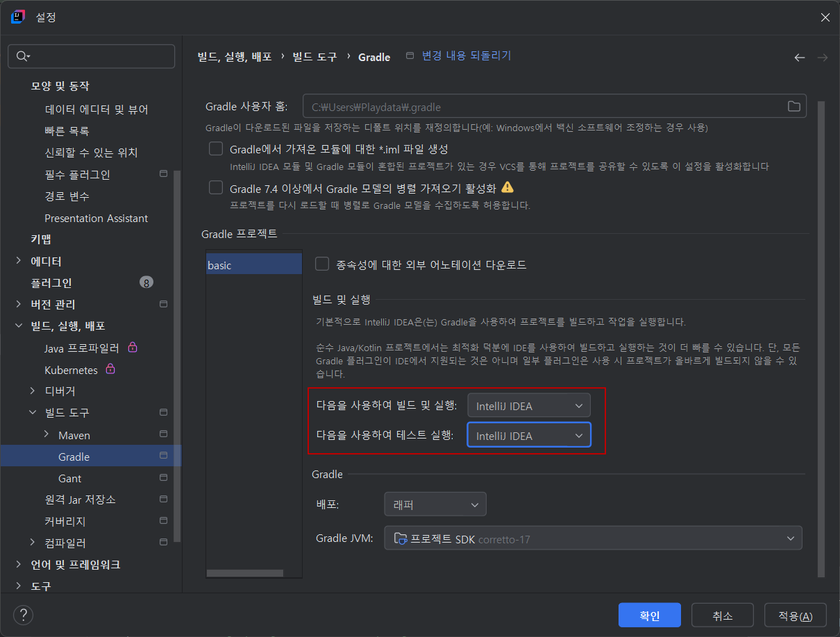Collapse the 빌드 도구 tree node
Screen dimensions: 840x637
click(x=33, y=413)
